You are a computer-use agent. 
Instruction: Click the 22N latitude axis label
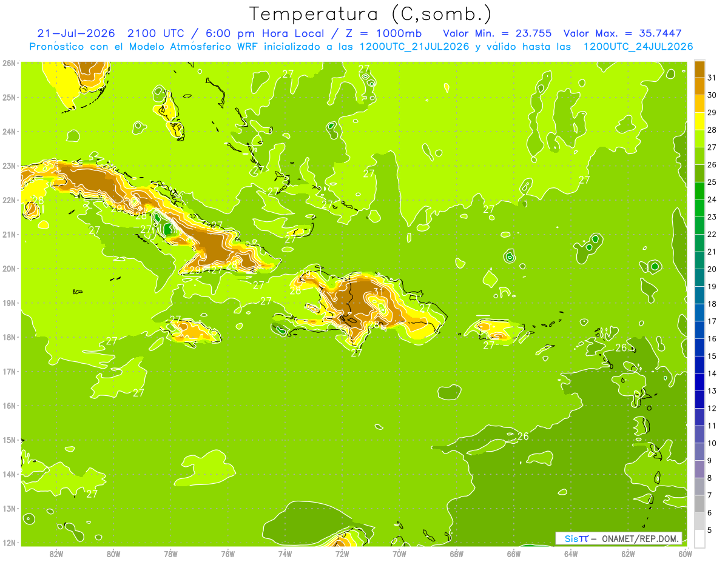tap(9, 200)
